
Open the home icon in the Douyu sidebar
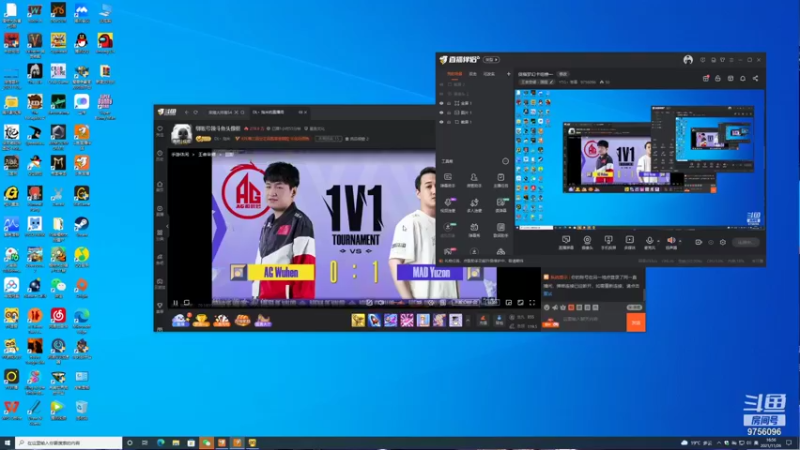[160, 185]
